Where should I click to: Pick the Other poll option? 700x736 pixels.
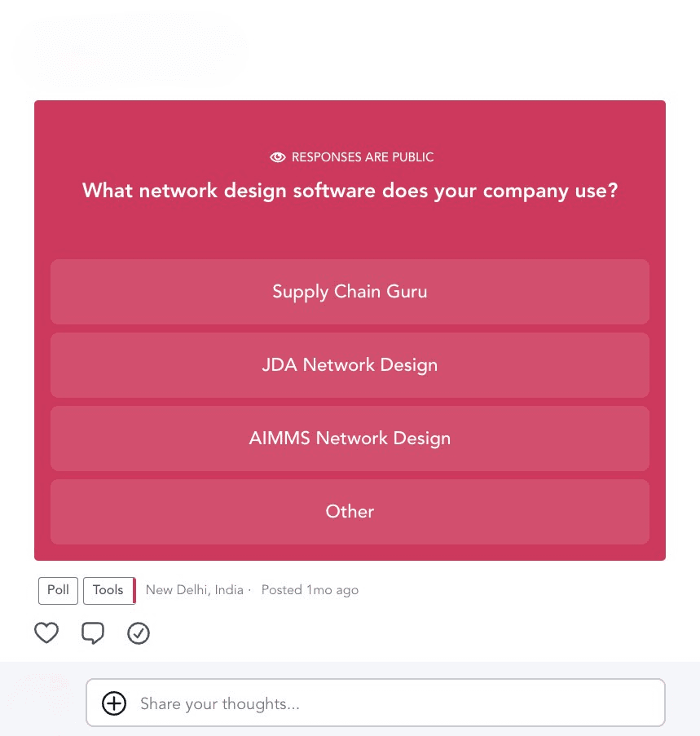[350, 512]
